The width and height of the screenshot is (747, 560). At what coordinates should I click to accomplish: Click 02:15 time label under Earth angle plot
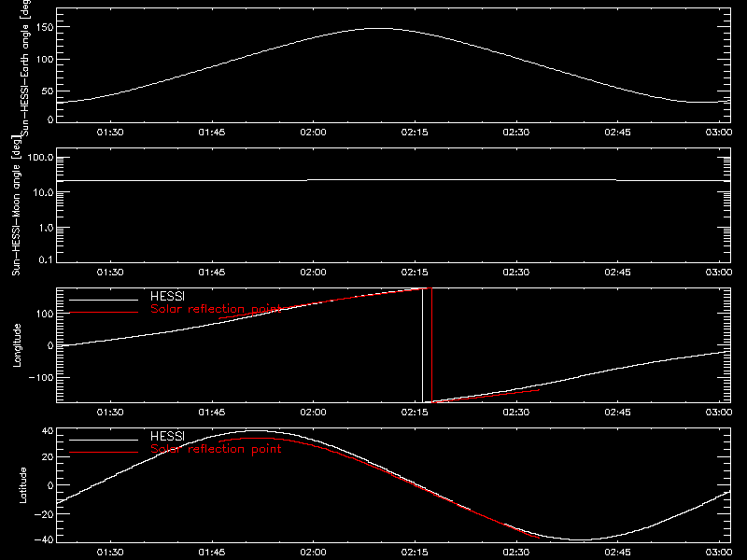click(415, 133)
